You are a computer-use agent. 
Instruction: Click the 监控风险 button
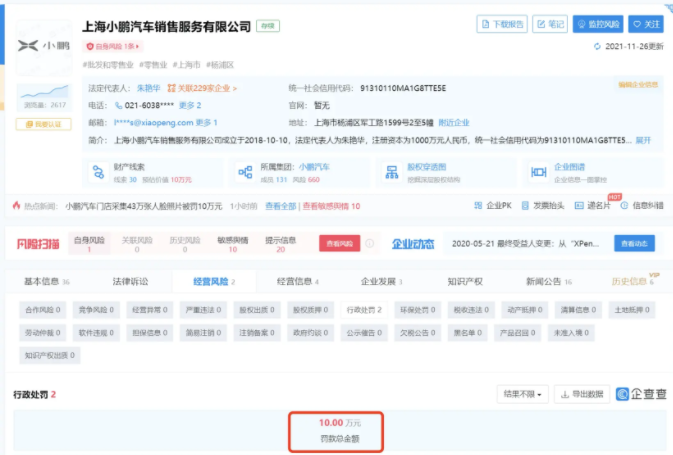tap(598, 24)
